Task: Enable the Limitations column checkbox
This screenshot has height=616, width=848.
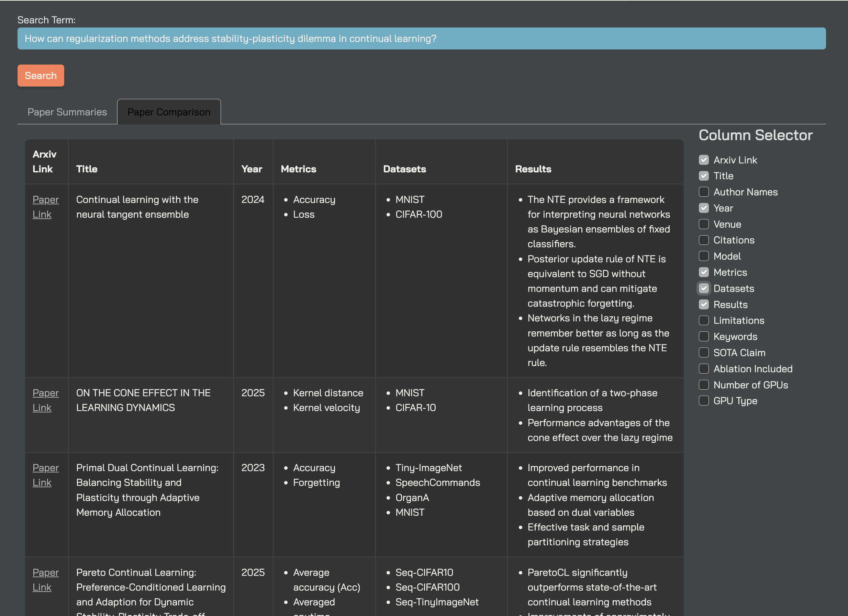Action: pos(704,320)
